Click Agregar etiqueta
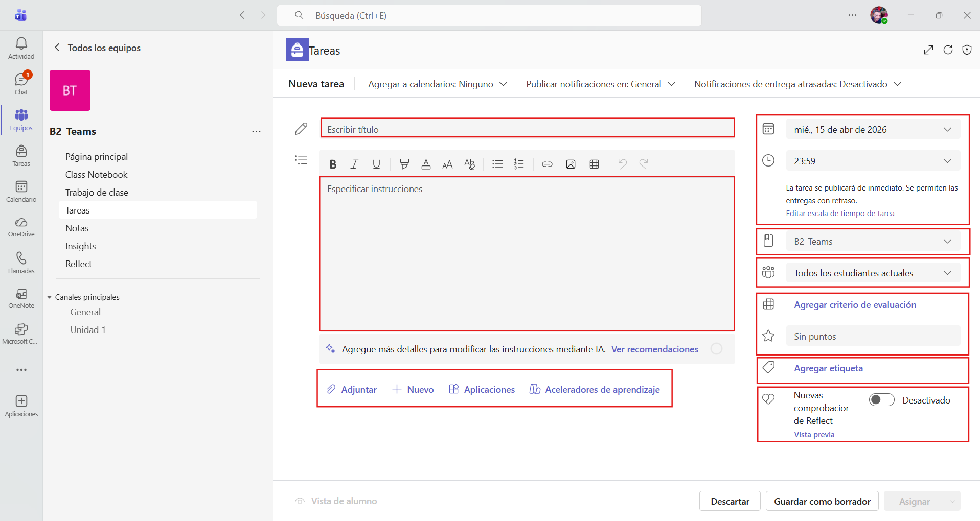The image size is (980, 521). tap(828, 368)
